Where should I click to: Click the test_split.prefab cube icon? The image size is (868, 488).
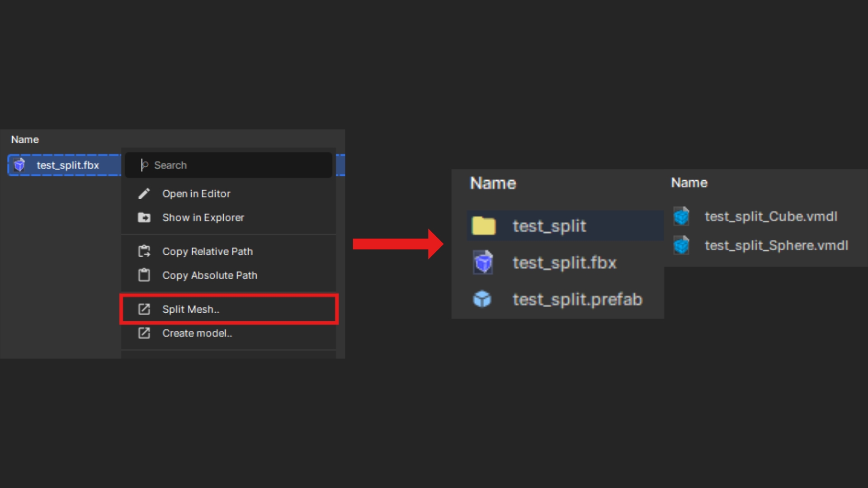click(x=482, y=299)
